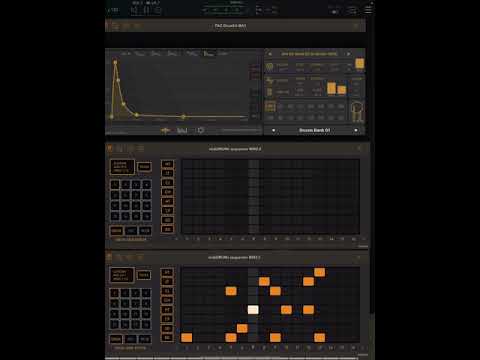Adjust the shorter orange level bar
The height and width of the screenshot is (360, 480).
342,90
